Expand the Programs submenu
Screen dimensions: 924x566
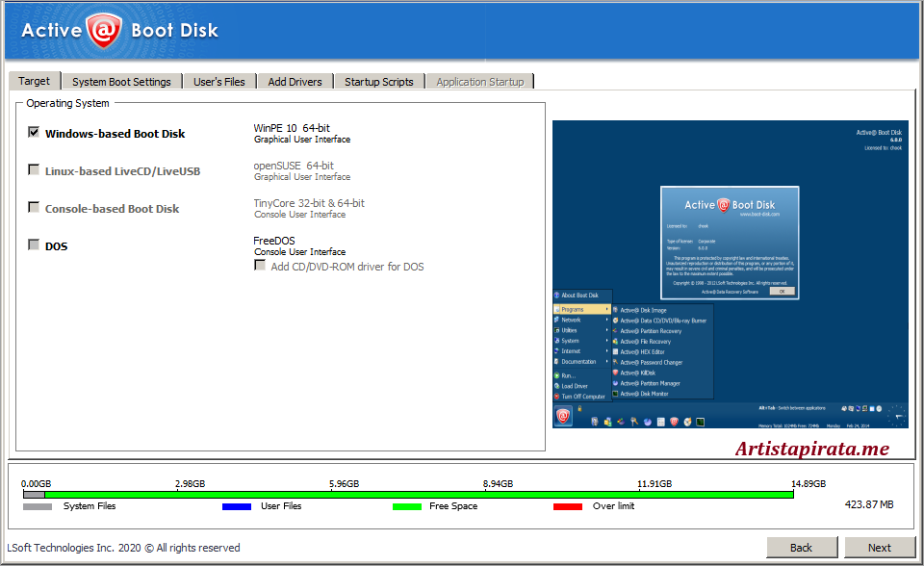575,310
